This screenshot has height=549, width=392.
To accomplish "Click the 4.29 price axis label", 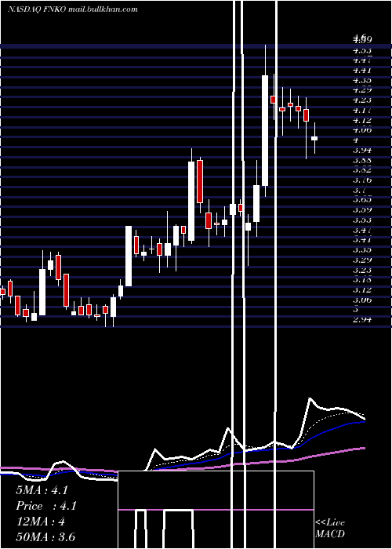I will [x=362, y=89].
